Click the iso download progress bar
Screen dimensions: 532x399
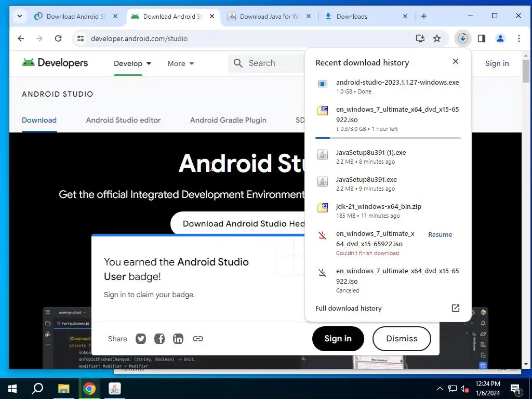point(388,138)
